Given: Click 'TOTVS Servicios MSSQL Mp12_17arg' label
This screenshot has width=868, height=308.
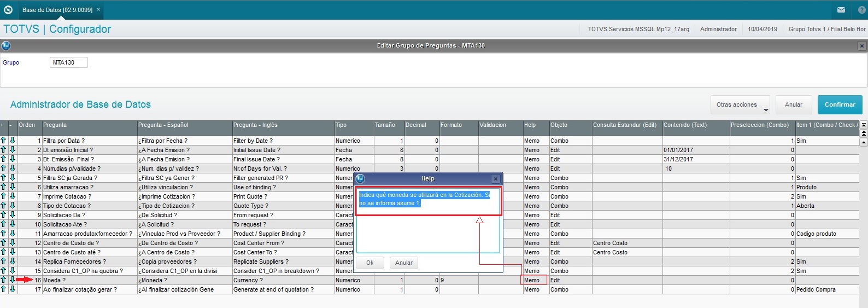Looking at the screenshot, I should point(638,29).
